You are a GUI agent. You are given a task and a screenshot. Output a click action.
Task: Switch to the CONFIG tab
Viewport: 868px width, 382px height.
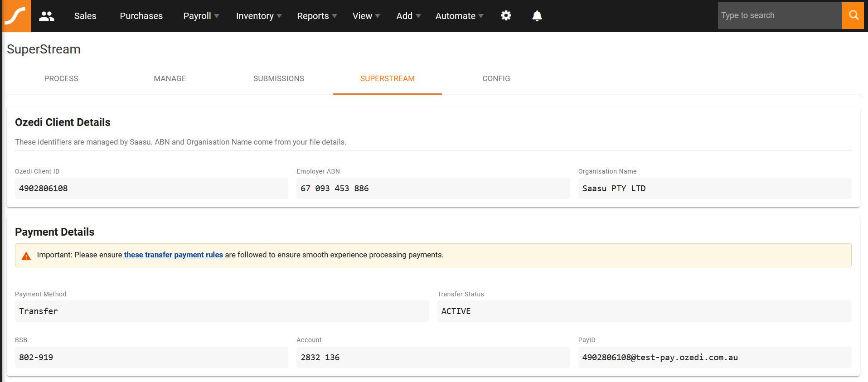point(496,79)
